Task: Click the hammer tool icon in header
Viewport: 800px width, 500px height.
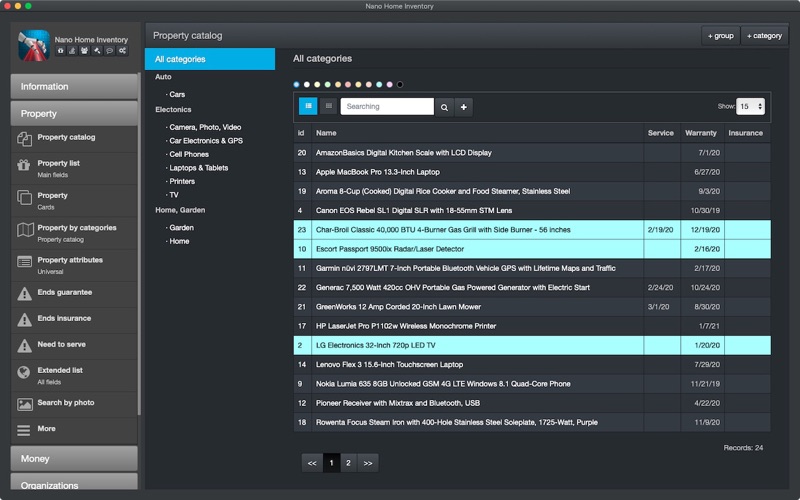Action: point(97,51)
